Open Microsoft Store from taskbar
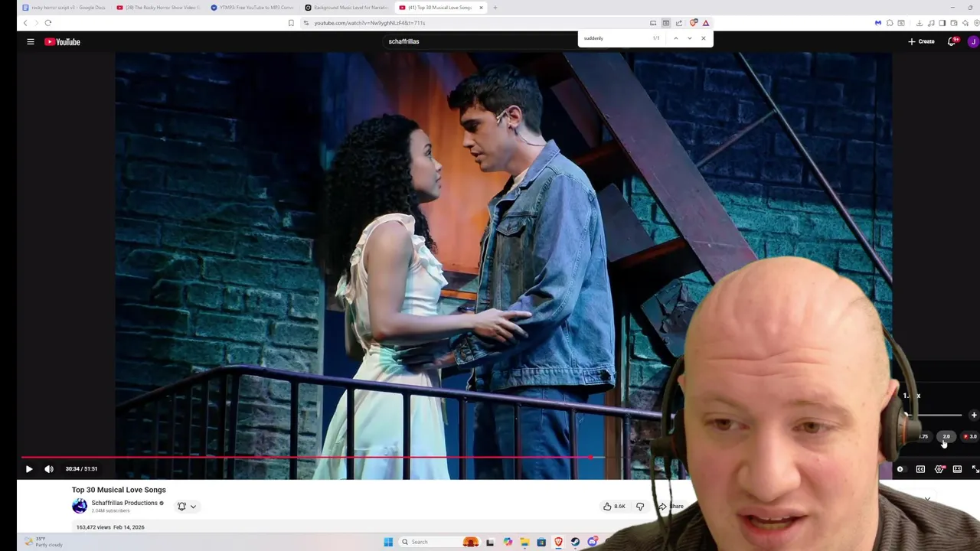The height and width of the screenshot is (551, 980). pos(541,542)
